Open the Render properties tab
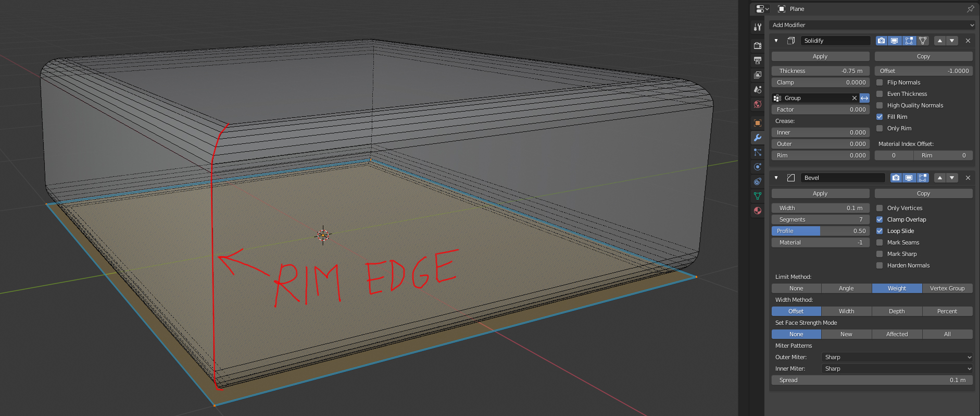Image resolution: width=980 pixels, height=416 pixels. (758, 46)
